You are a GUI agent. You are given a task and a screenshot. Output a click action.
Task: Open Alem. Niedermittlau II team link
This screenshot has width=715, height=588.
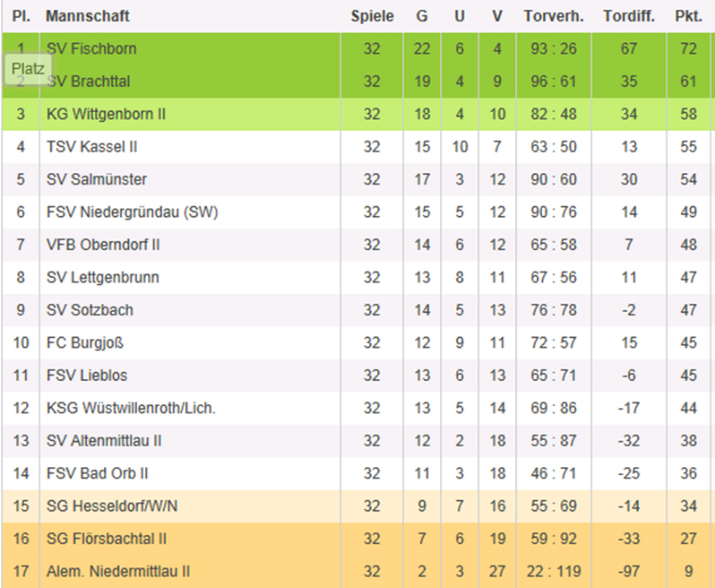tap(117, 571)
